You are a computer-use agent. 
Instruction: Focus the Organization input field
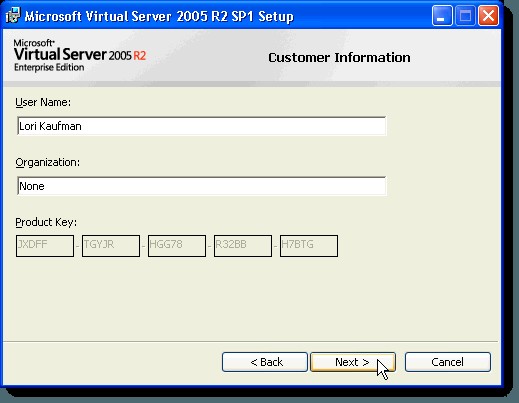(202, 186)
